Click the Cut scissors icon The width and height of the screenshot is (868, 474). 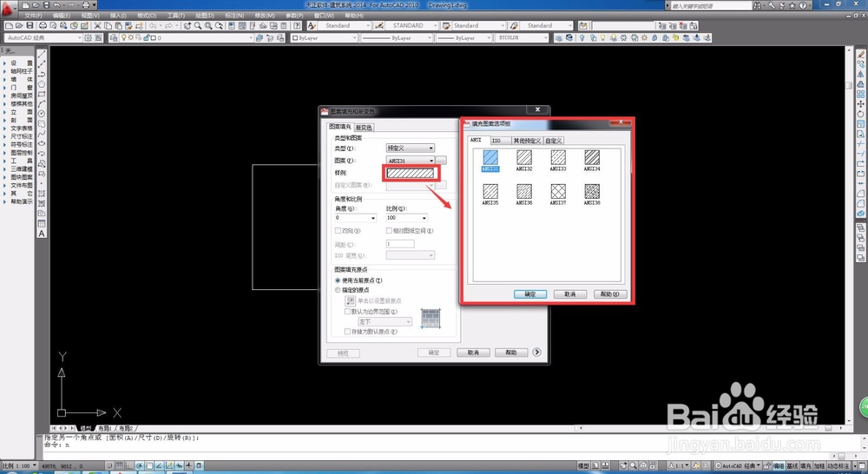point(97,25)
